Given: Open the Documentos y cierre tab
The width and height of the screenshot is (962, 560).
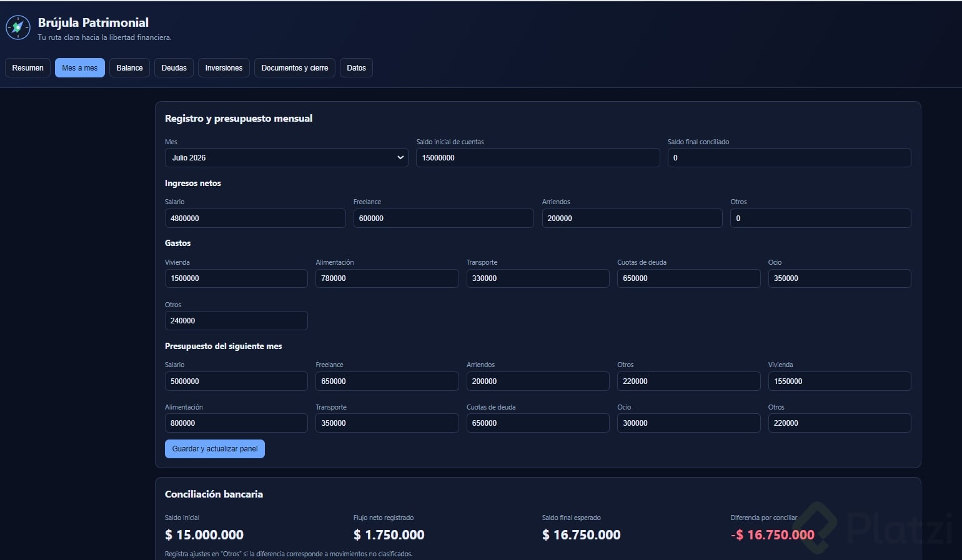Looking at the screenshot, I should pos(295,68).
